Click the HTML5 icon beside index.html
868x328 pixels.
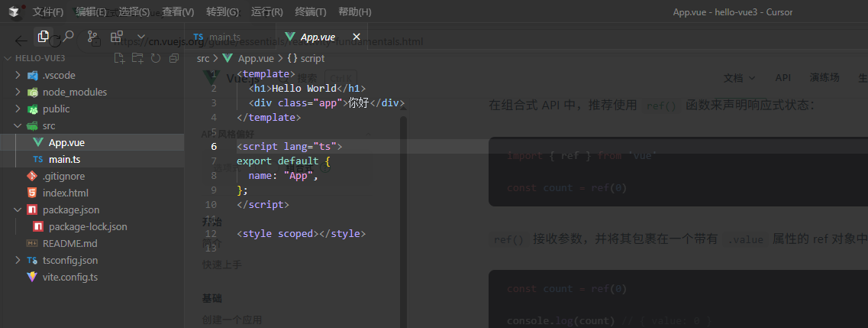[32, 193]
